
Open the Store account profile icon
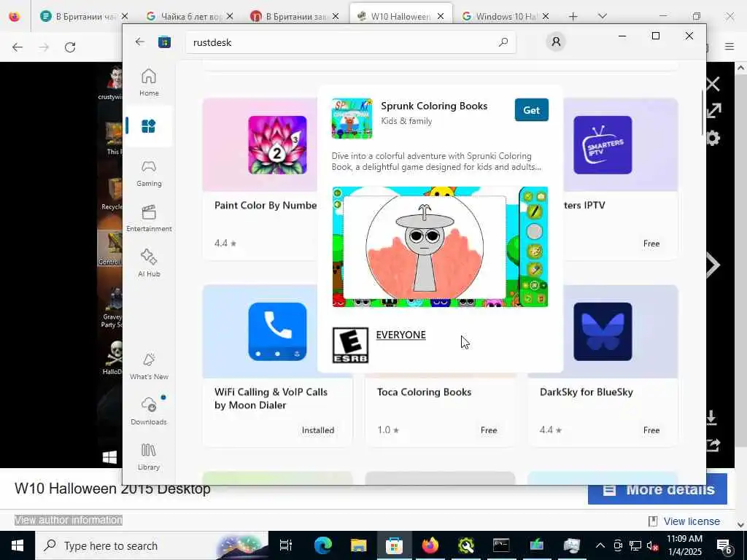point(555,42)
